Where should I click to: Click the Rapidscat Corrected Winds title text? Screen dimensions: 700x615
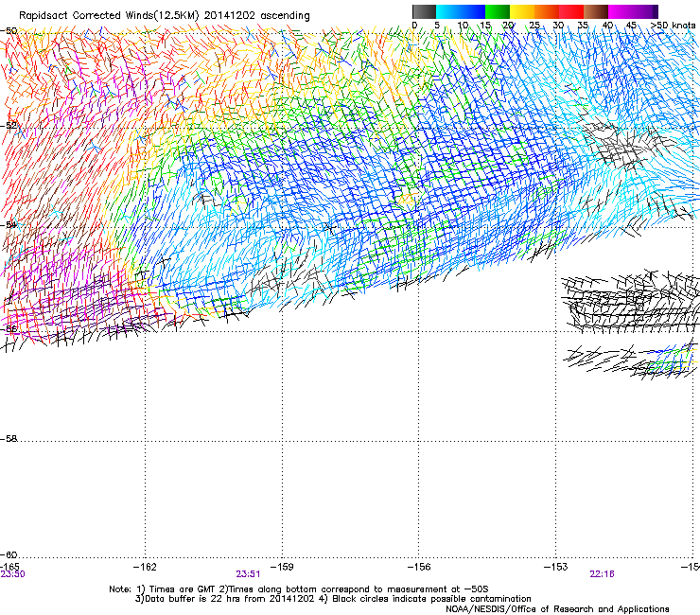click(165, 15)
